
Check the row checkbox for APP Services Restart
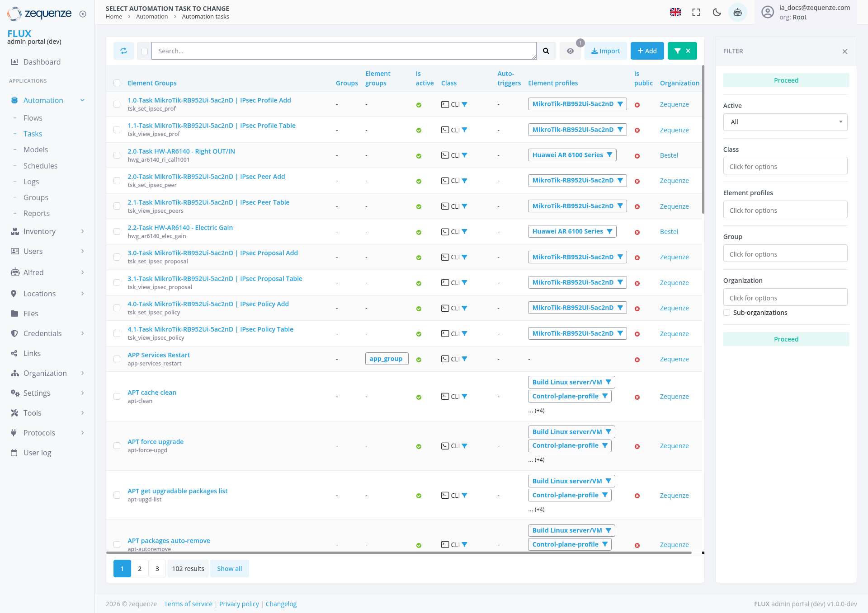tap(117, 359)
